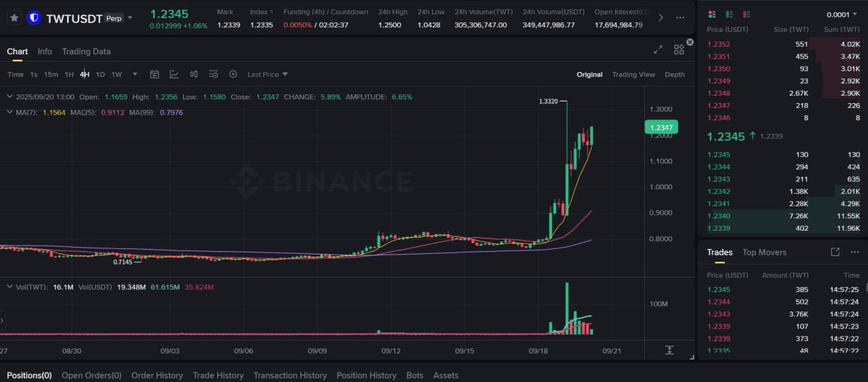Click the Funding (4h) / Countdown label
868x382 pixels.
325,12
